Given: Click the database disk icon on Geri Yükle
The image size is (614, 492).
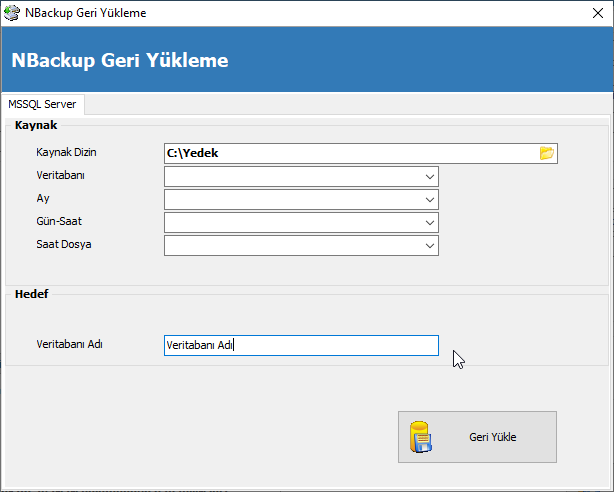Looking at the screenshot, I should (421, 437).
